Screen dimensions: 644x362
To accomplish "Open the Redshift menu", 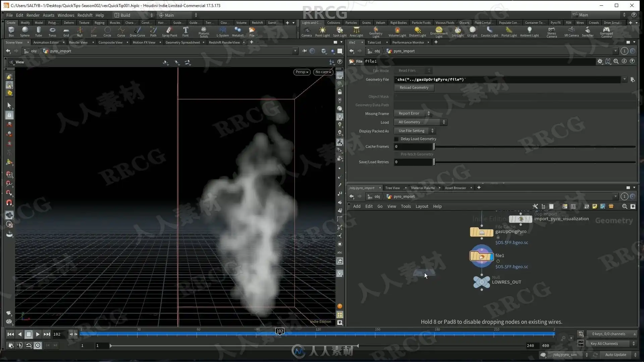I will pos(85,15).
